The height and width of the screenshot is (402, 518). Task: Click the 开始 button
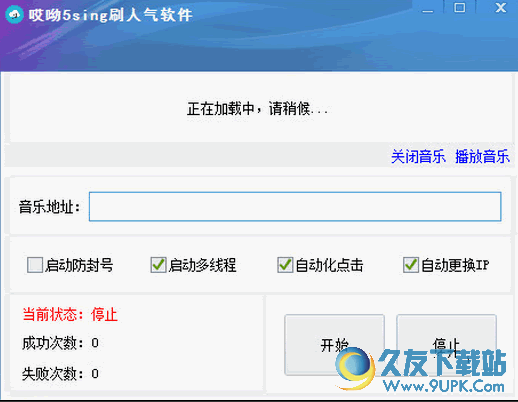334,345
